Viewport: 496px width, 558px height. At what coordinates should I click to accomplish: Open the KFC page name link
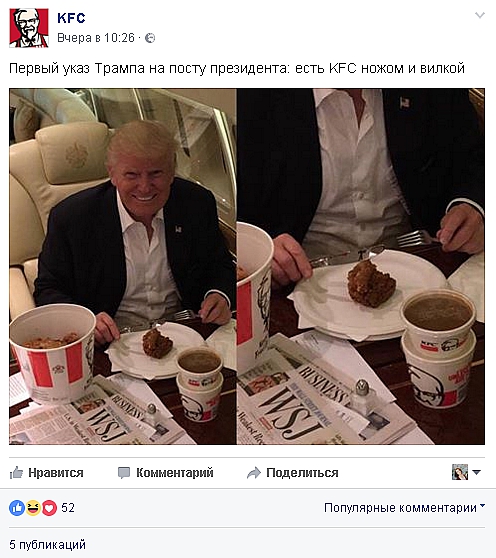pyautogui.click(x=71, y=18)
